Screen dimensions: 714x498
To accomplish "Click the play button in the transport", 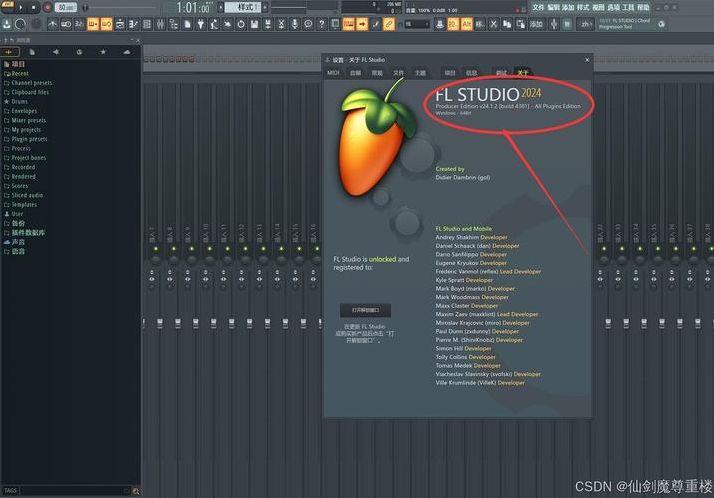I will [x=20, y=7].
